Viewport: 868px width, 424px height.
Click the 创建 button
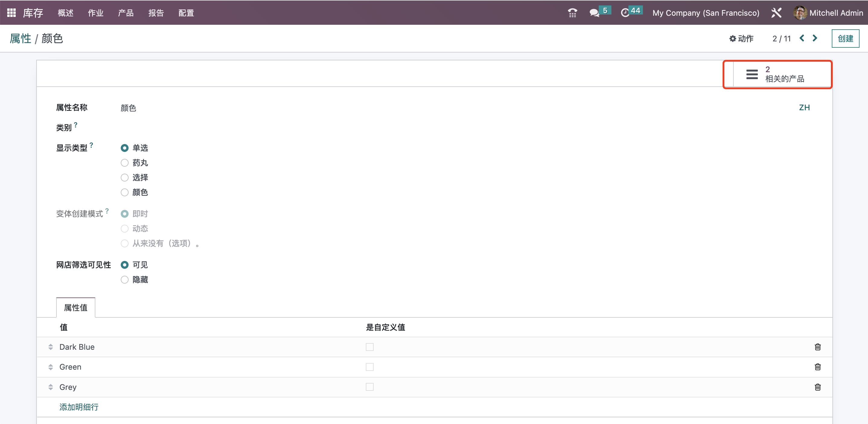(x=845, y=38)
